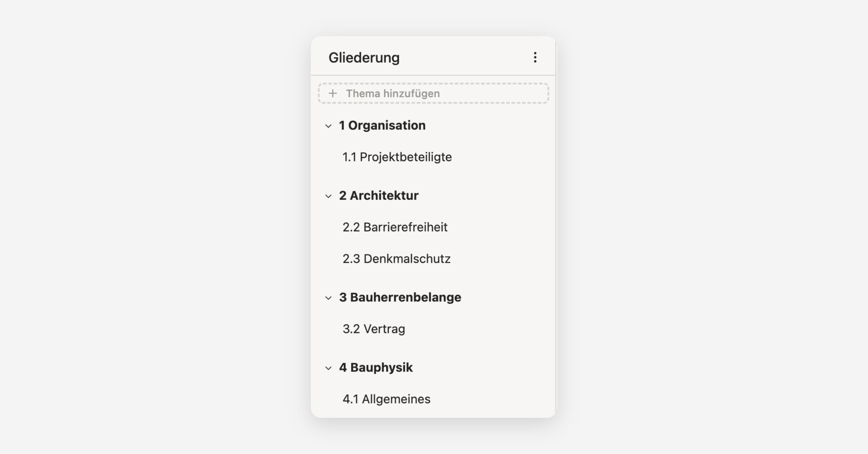Open the 3.2 Vertrag item
This screenshot has width=868, height=454.
pos(374,329)
